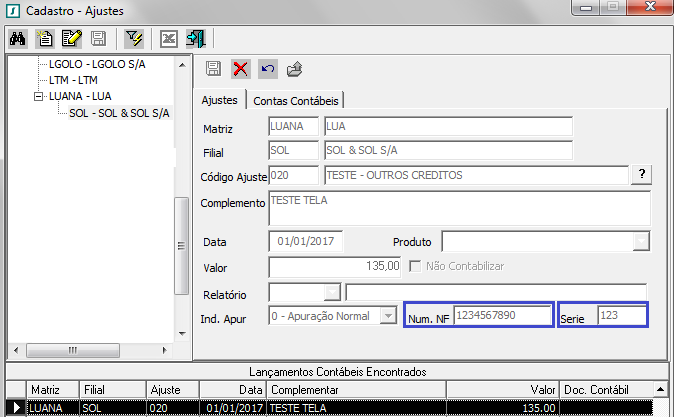Select the Ajustes tab
This screenshot has height=417, width=674.
coord(219,100)
